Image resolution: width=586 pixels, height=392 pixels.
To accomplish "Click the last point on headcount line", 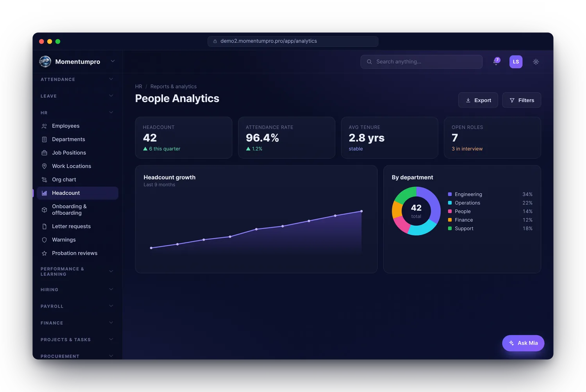I will (361, 211).
